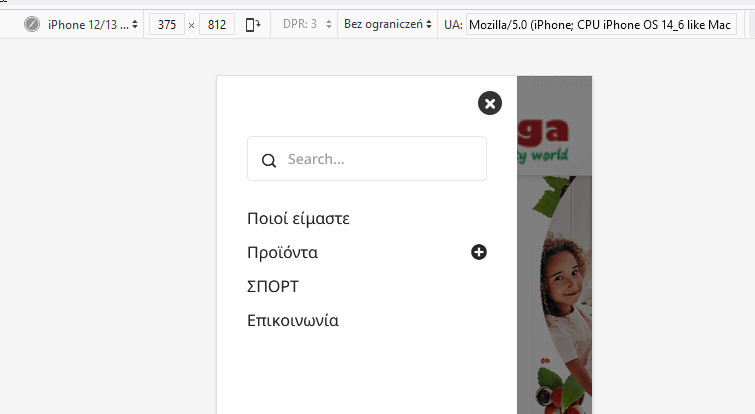Select the viewport width field 375

(167, 25)
